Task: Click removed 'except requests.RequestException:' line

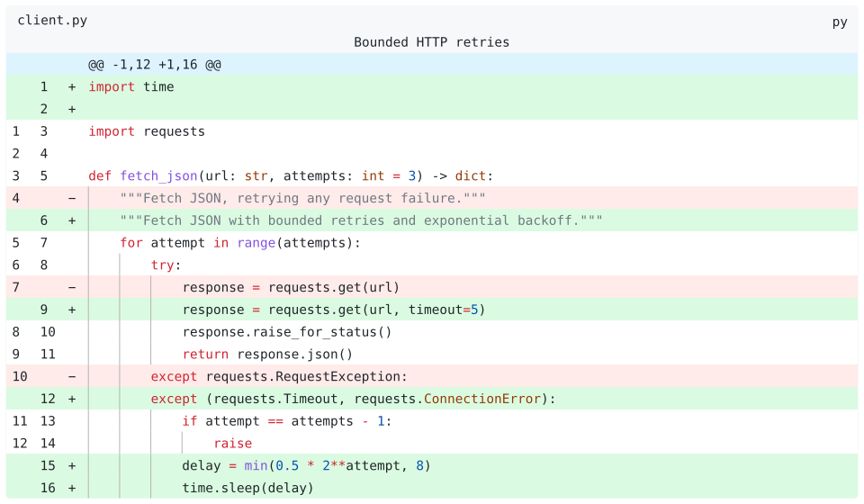Action: tap(432, 376)
